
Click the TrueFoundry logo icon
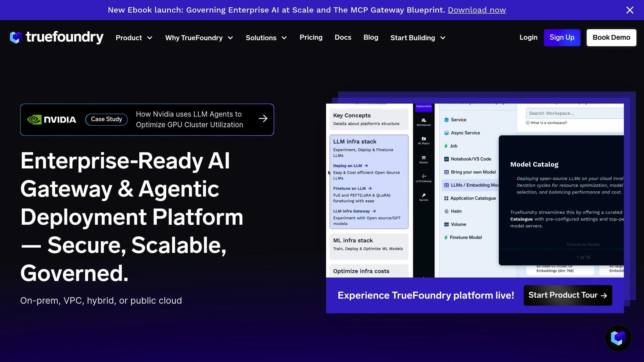point(16,37)
